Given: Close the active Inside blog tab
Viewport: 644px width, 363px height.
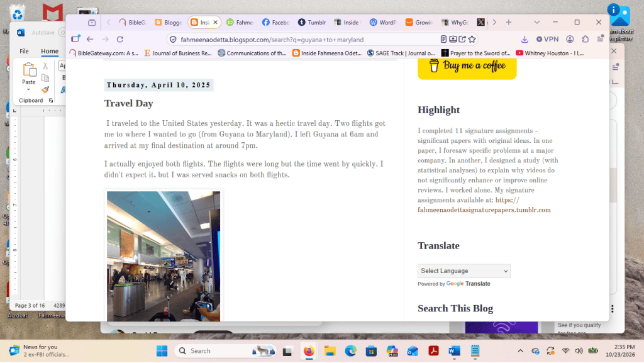Looking at the screenshot, I should [x=215, y=22].
